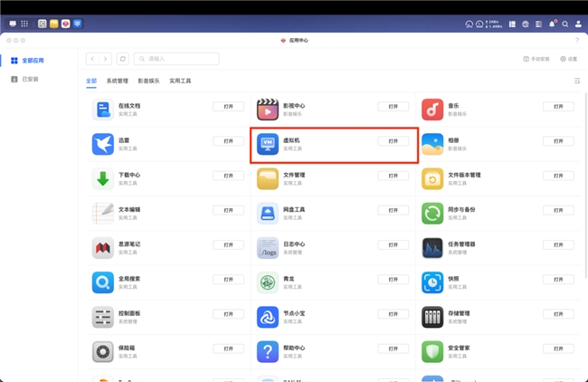Screen dimensions: 588x382
Task: Click 打开 for 青龙
Action: pos(393,280)
